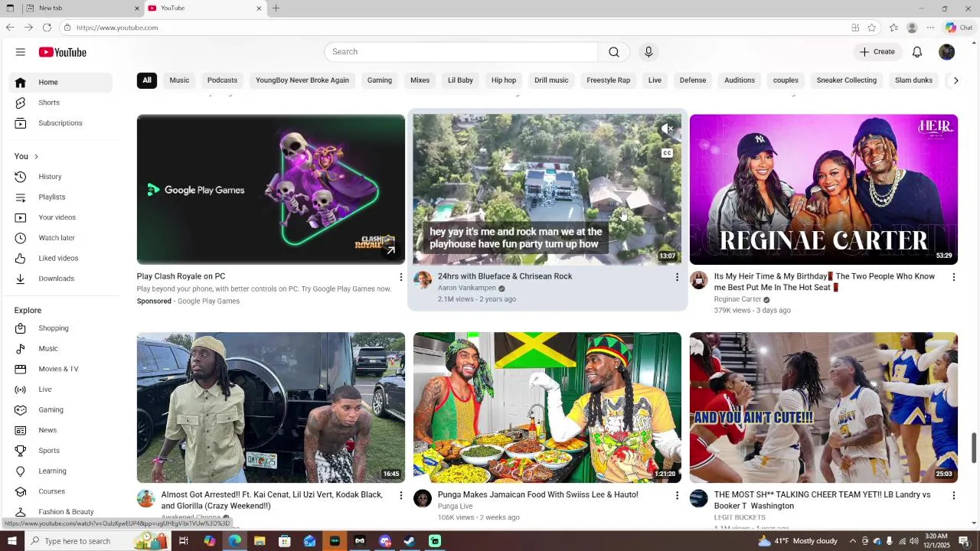This screenshot has height=551, width=980.
Task: Open the notifications bell
Action: (x=917, y=52)
